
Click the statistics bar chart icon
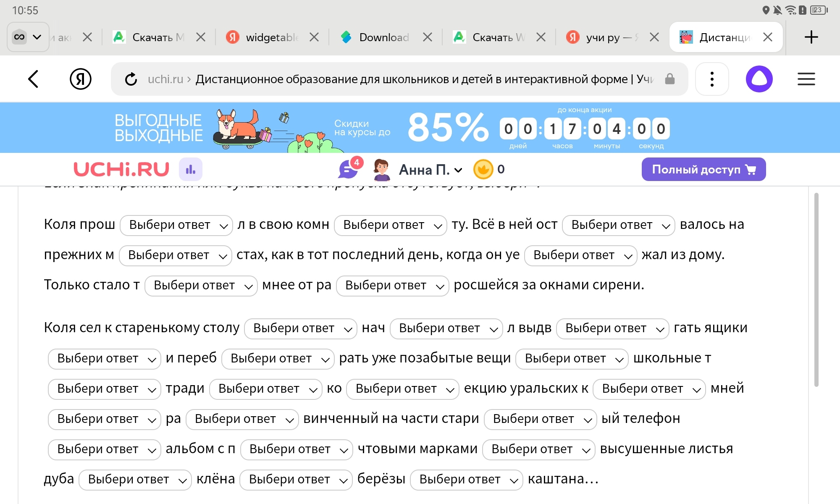tap(191, 169)
